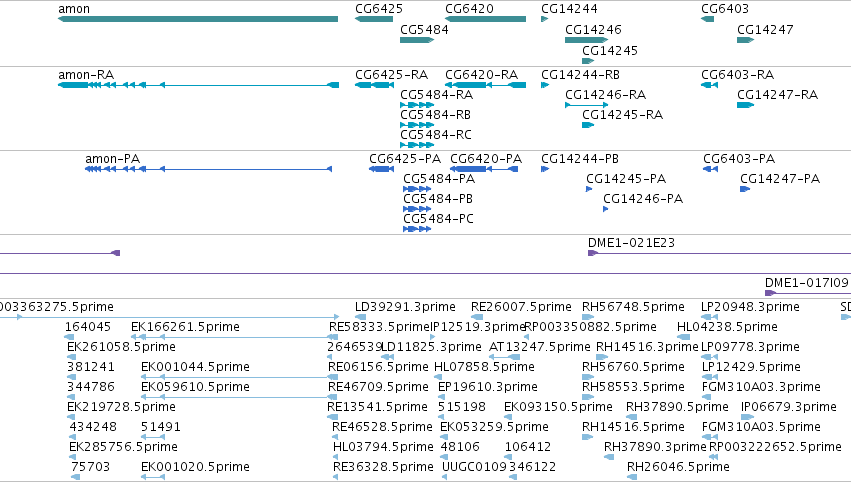Open the CG14247-RA transcript label

(x=777, y=94)
